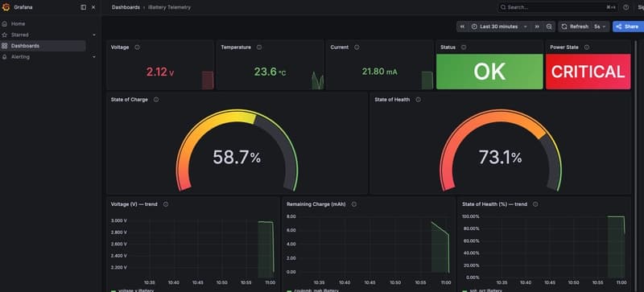The image size is (644, 292).
Task: Open the Last 30 minutes time picker
Action: click(499, 27)
